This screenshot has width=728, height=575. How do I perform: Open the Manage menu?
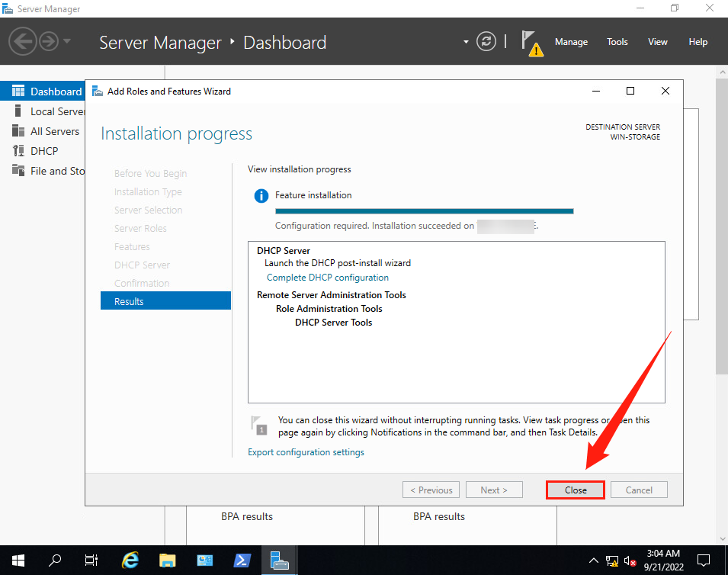coord(571,42)
